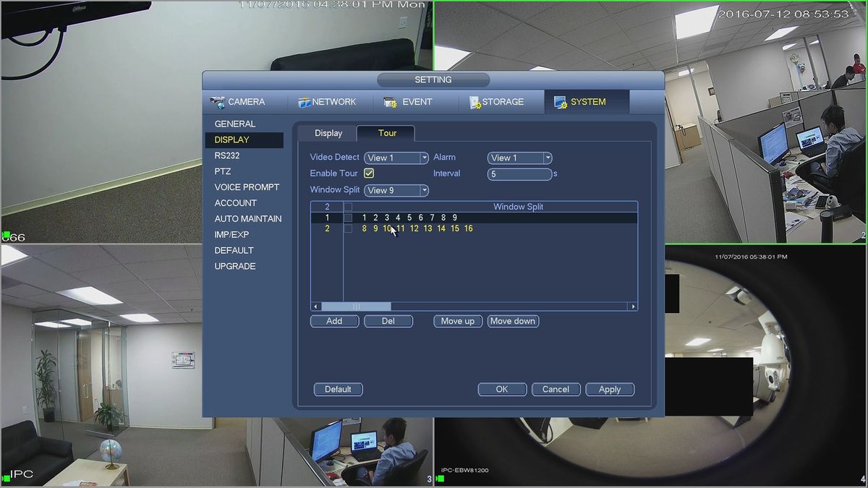This screenshot has height=488, width=868.
Task: Click the Apply button
Action: pos(610,389)
